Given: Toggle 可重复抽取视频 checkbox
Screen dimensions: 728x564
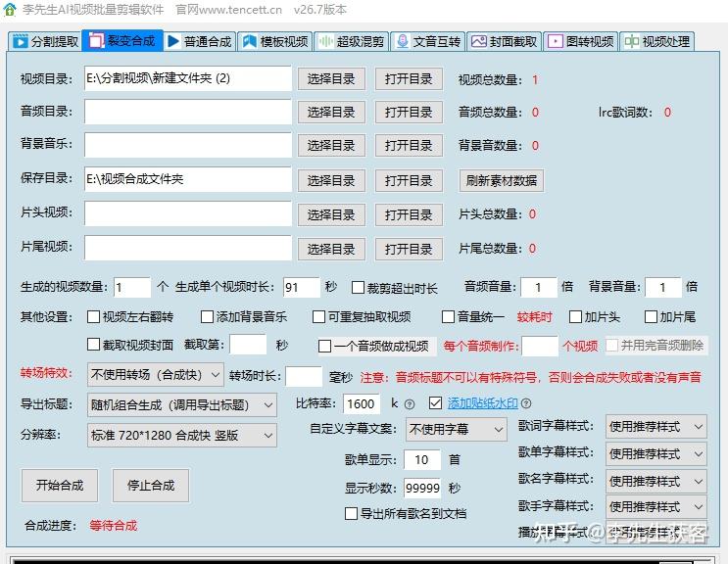Looking at the screenshot, I should pos(318,317).
